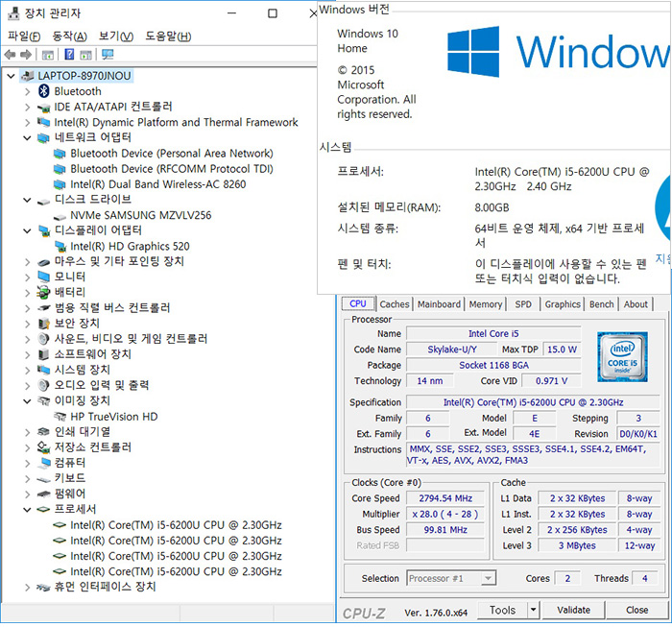The width and height of the screenshot is (672, 627).
Task: Open the 파일(F) menu
Action: tap(24, 36)
